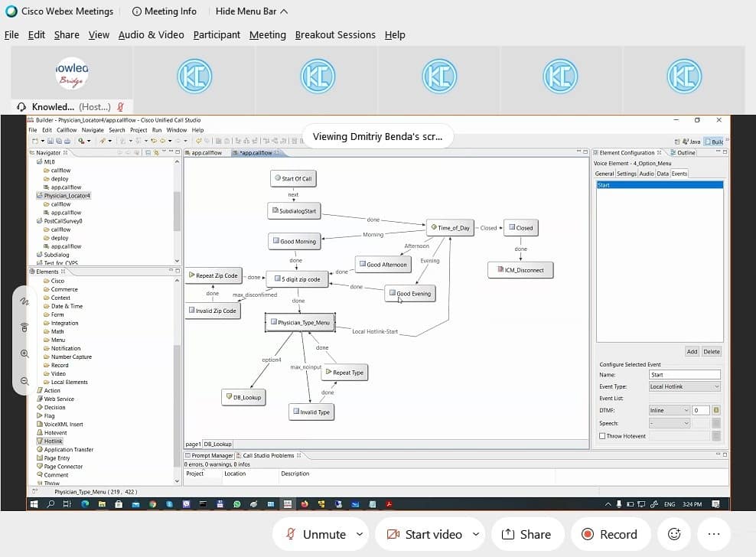Open Windows Start button in shared taskbar

tap(34, 504)
